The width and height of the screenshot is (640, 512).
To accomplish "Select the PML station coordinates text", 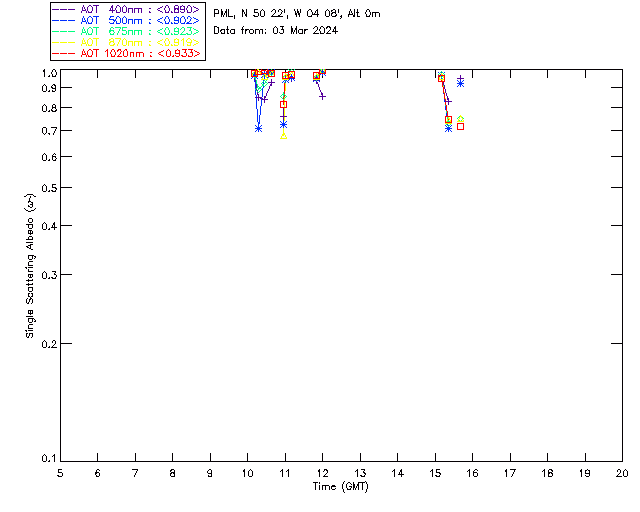I will 297,13.
